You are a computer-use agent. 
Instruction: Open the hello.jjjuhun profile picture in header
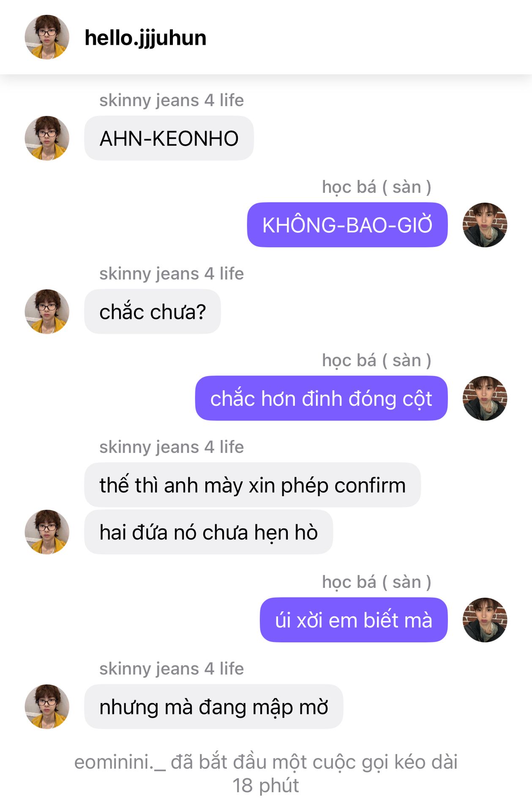pyautogui.click(x=47, y=37)
